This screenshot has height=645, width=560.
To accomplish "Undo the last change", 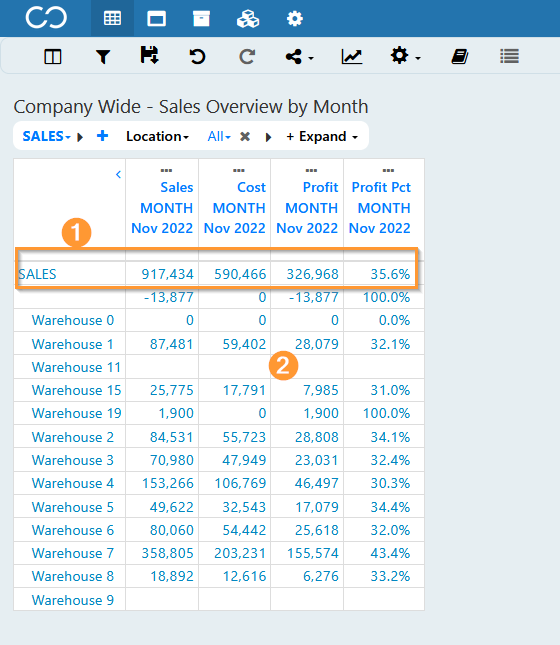I will (198, 56).
